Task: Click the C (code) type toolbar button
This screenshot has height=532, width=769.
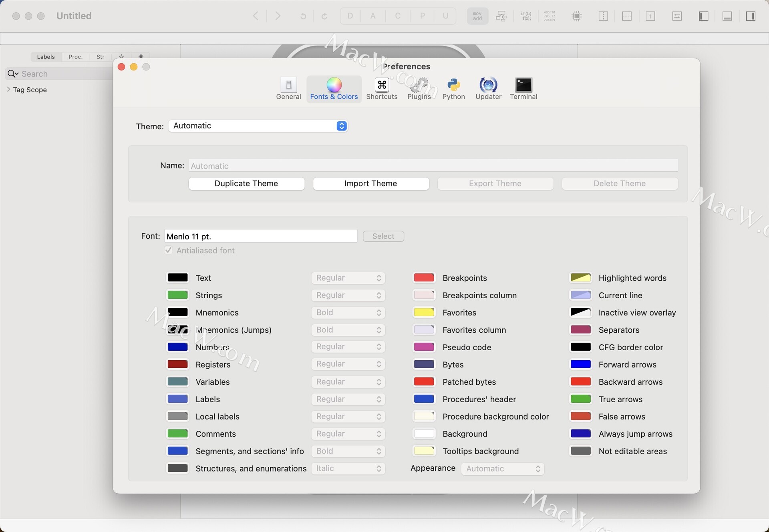Action: tap(398, 16)
